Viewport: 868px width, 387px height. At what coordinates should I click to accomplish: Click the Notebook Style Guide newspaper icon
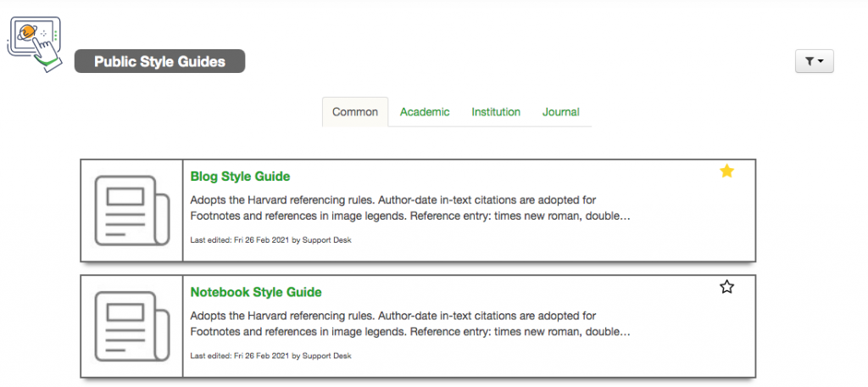point(131,326)
